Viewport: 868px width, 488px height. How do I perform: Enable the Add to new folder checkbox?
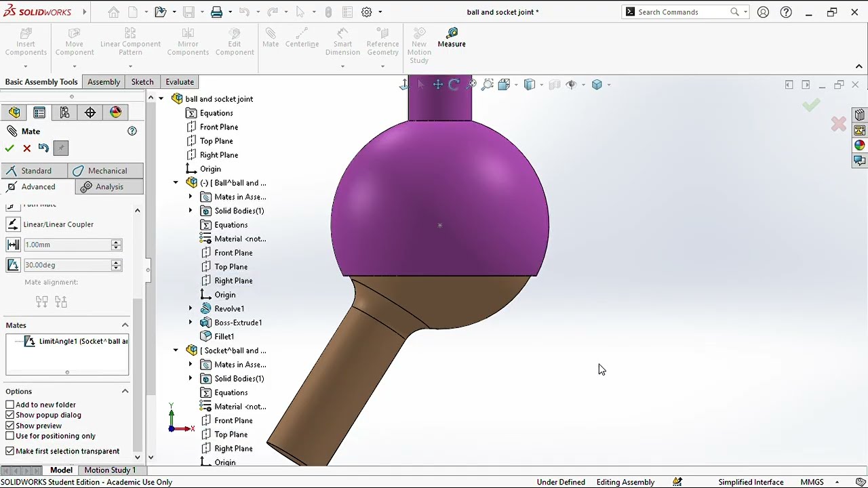click(x=9, y=405)
